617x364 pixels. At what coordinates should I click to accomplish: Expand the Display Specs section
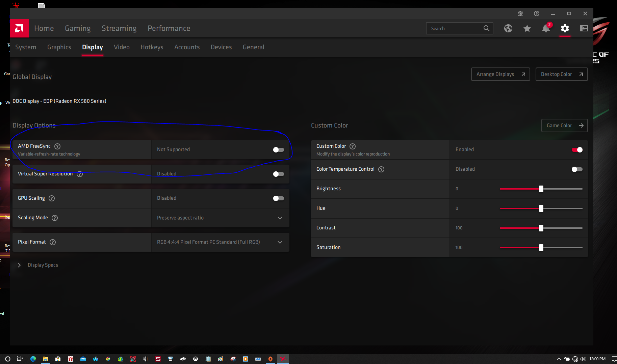pos(38,265)
